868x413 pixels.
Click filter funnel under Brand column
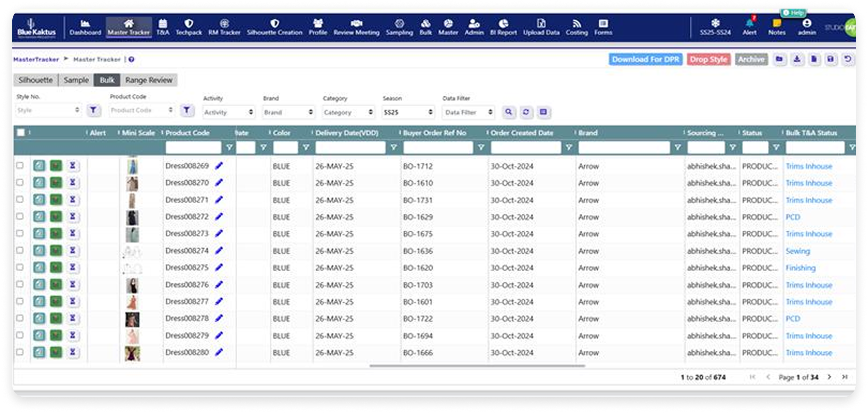677,147
